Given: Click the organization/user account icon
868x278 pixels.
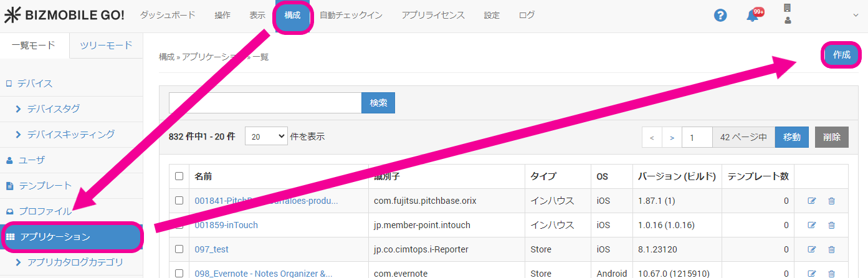Looking at the screenshot, I should [x=788, y=14].
